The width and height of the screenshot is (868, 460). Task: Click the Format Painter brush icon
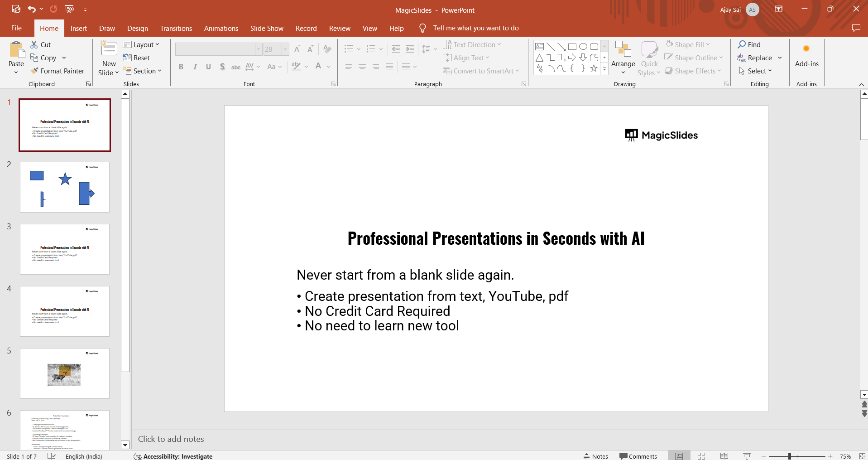[x=34, y=71]
